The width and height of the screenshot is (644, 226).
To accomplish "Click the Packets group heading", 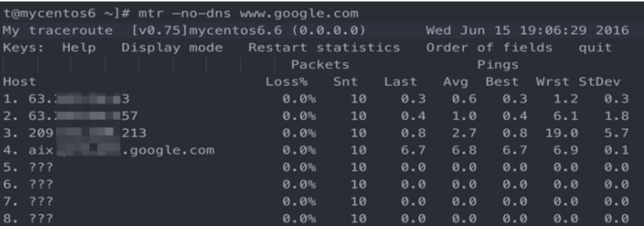I will [x=320, y=65].
